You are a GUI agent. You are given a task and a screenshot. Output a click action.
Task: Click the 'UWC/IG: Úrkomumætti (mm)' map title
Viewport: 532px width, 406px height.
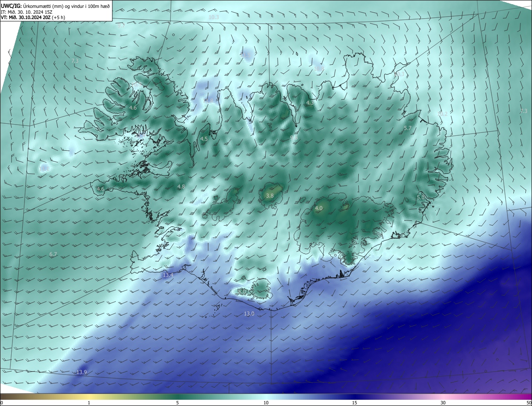[x=32, y=6]
